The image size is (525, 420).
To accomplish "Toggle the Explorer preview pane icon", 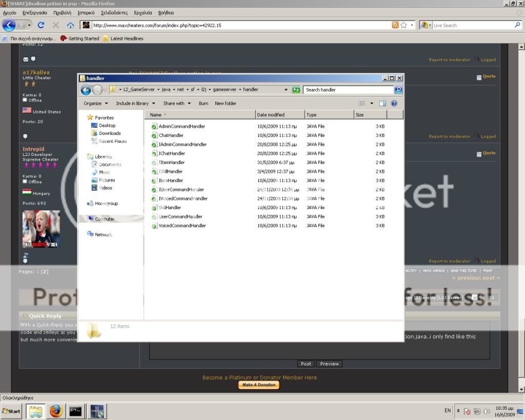I will click(382, 104).
